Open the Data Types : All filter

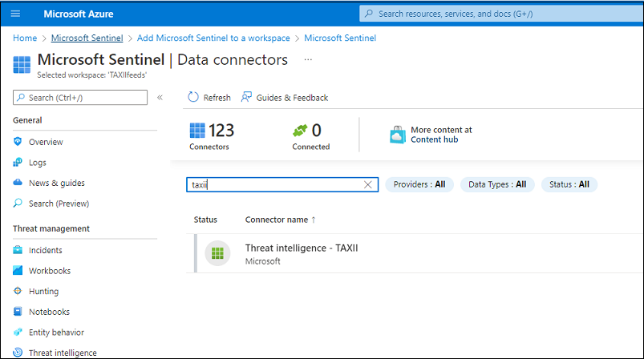coord(497,184)
